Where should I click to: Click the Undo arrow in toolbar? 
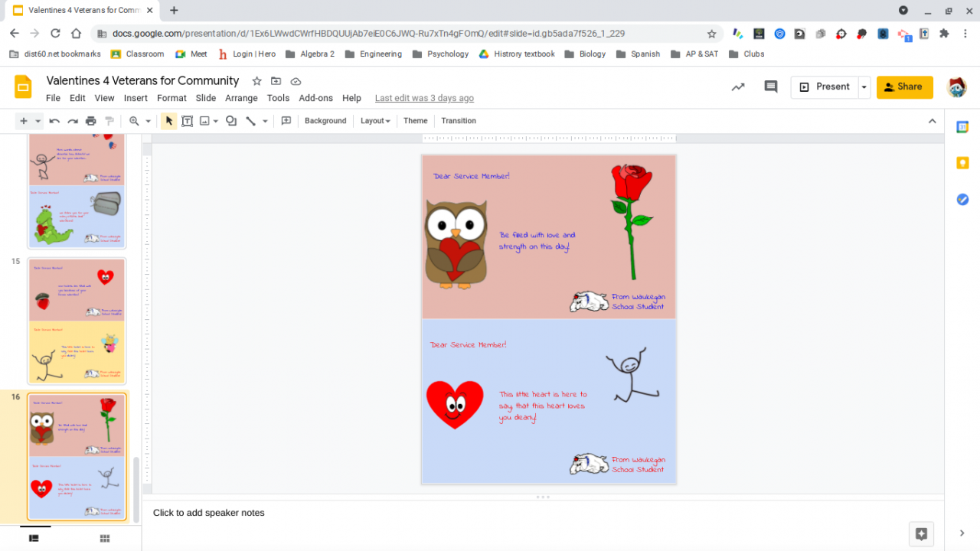click(54, 121)
